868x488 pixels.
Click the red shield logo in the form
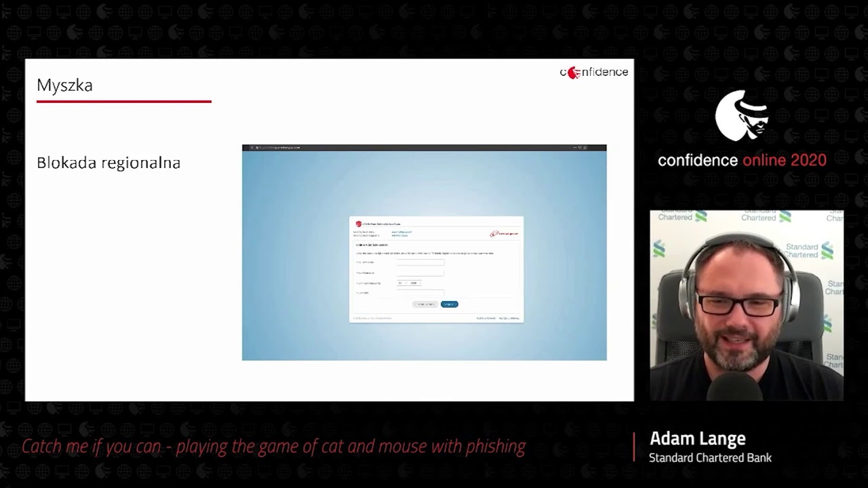coord(359,224)
